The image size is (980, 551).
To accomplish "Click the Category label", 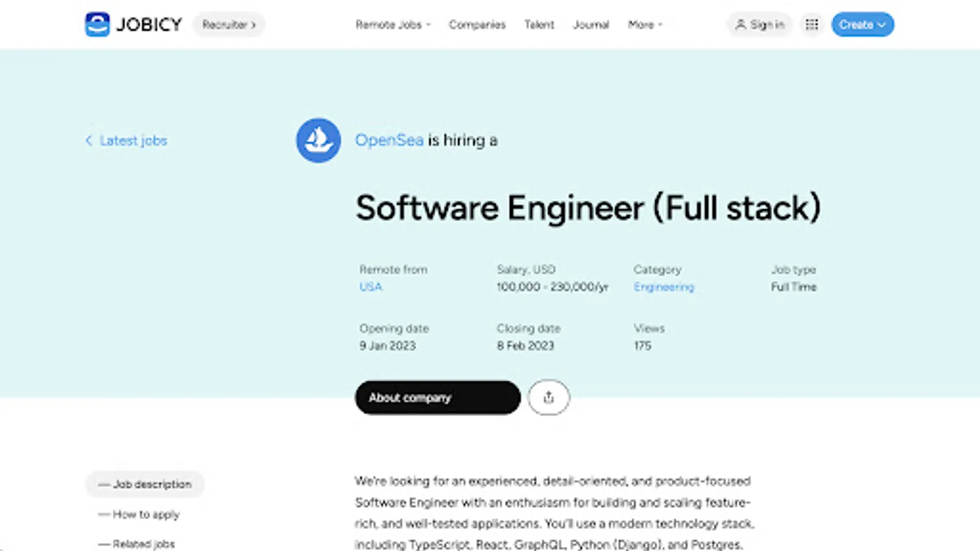I will (x=657, y=269).
